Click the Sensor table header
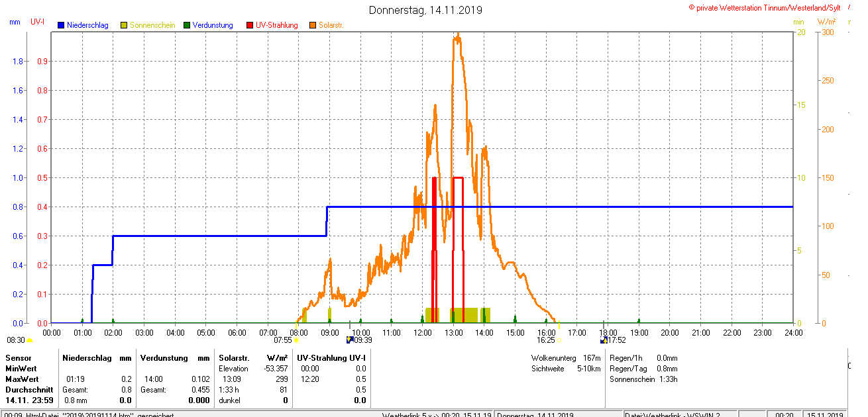 (19, 357)
